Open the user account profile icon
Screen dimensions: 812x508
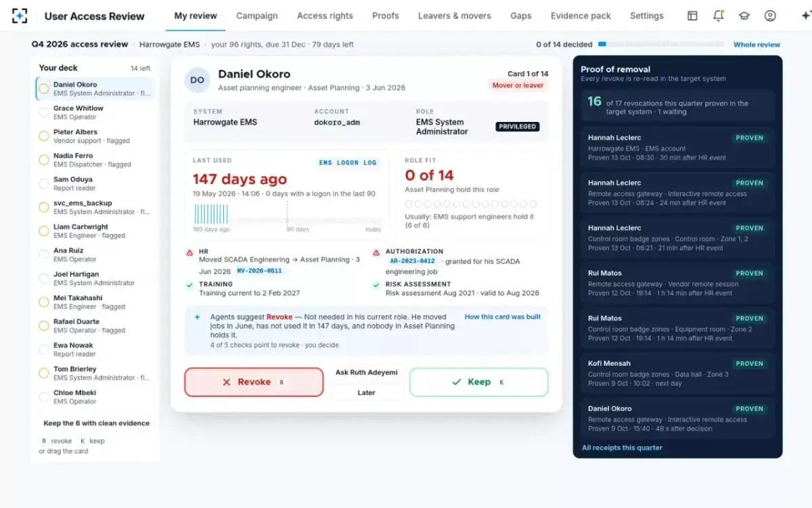coord(770,16)
